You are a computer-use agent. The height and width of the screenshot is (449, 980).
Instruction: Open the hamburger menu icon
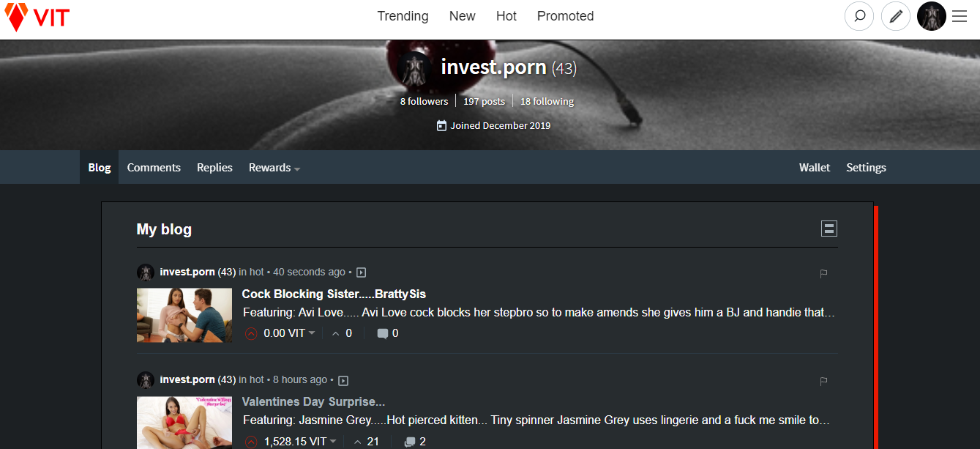tap(960, 16)
